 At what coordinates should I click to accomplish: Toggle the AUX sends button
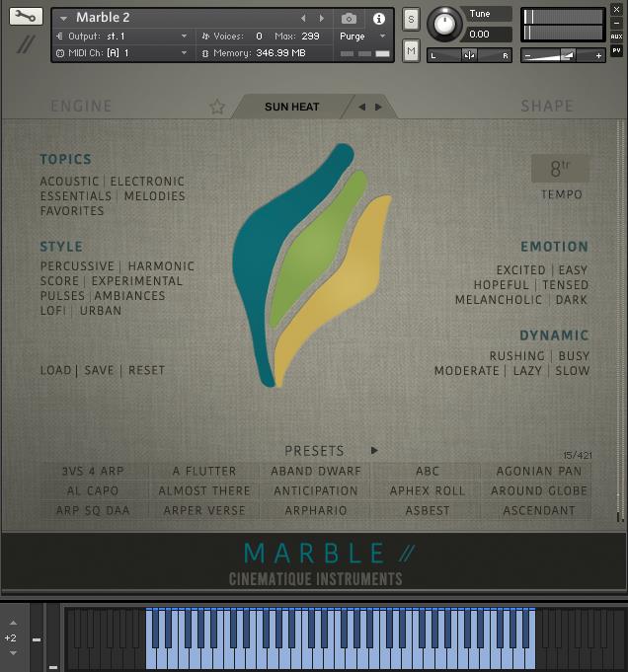point(616,37)
